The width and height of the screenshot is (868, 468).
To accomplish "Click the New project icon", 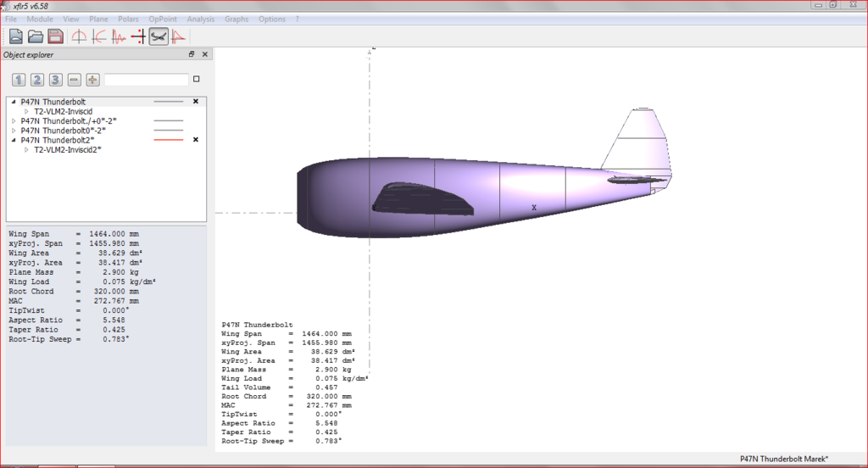I will [15, 36].
